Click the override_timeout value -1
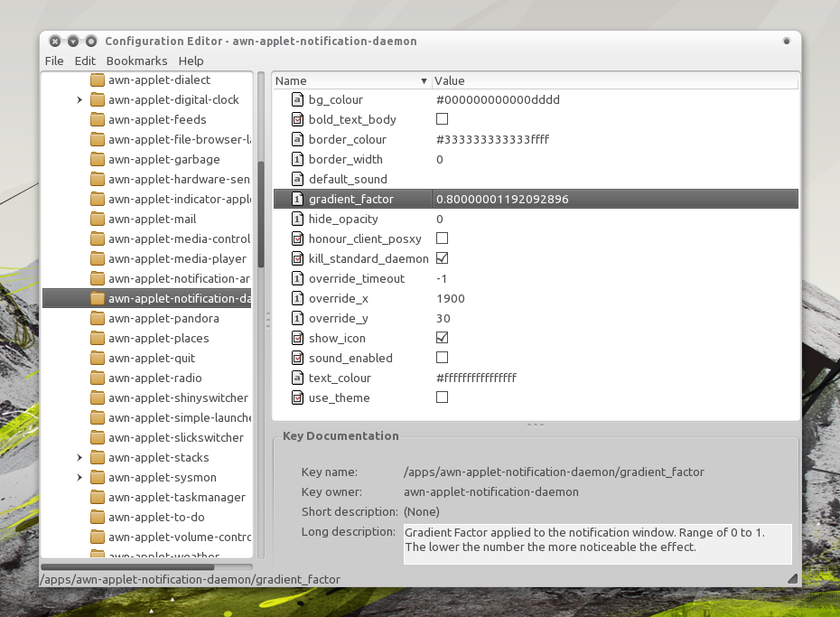This screenshot has height=617, width=840. point(442,278)
